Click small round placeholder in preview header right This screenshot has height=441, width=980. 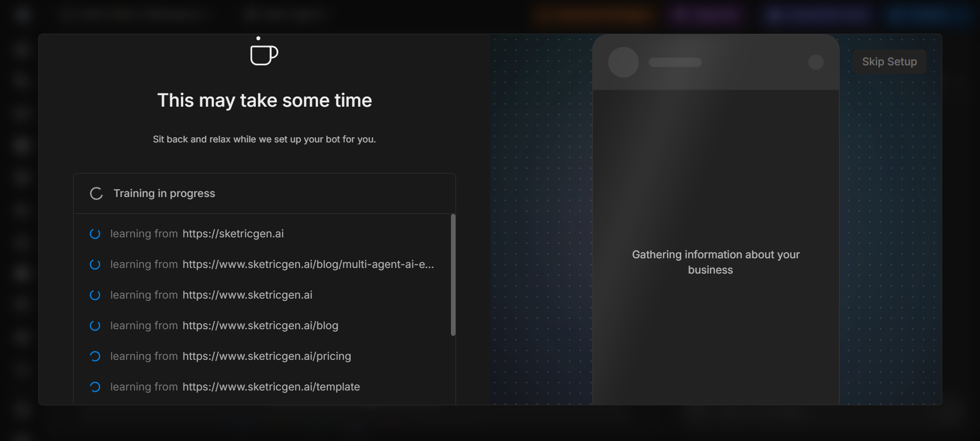[x=816, y=62]
